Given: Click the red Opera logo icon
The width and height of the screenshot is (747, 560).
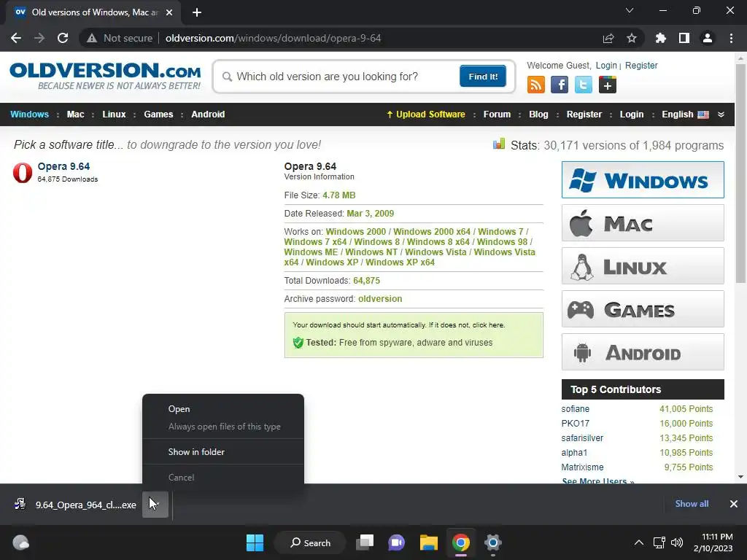Looking at the screenshot, I should pos(23,172).
